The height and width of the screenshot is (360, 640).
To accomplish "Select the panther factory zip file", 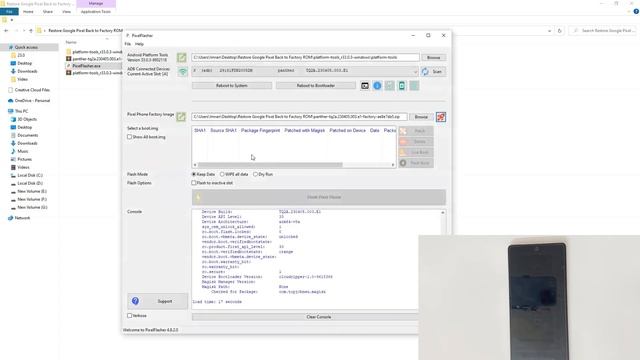I will 94,59.
